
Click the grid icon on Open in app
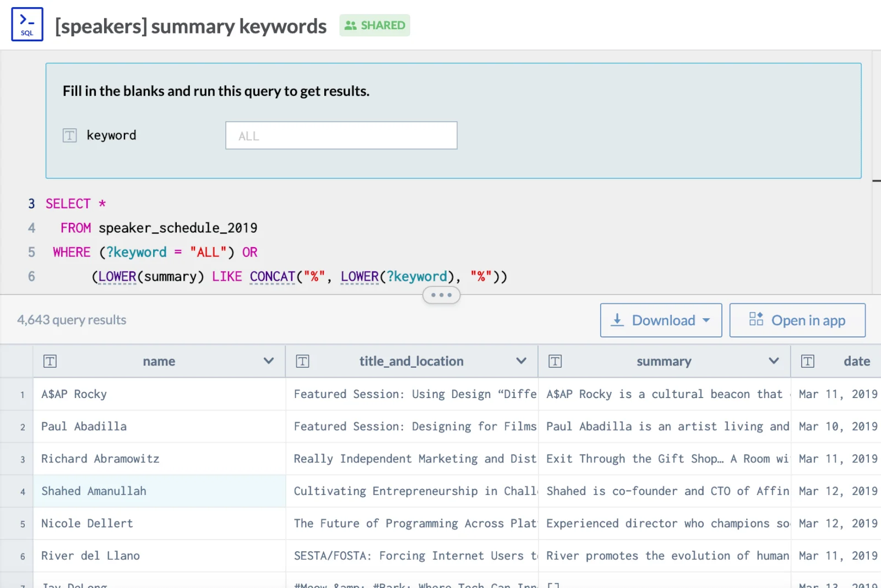pos(756,319)
